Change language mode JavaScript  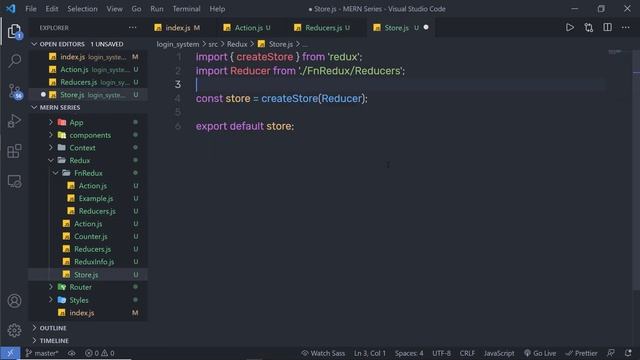click(499, 353)
